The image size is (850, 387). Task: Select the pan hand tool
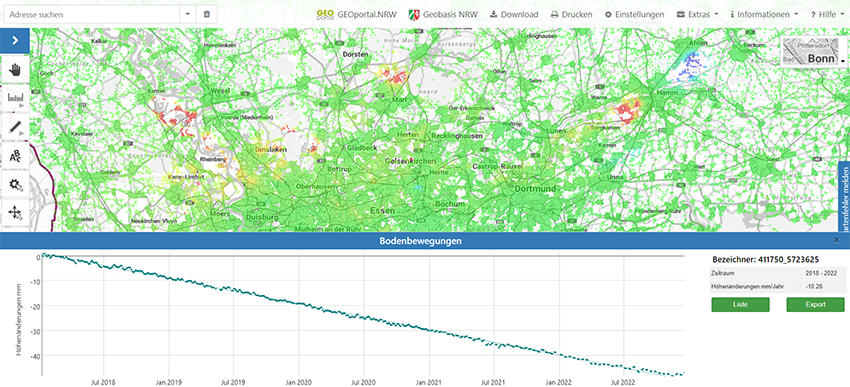[15, 69]
